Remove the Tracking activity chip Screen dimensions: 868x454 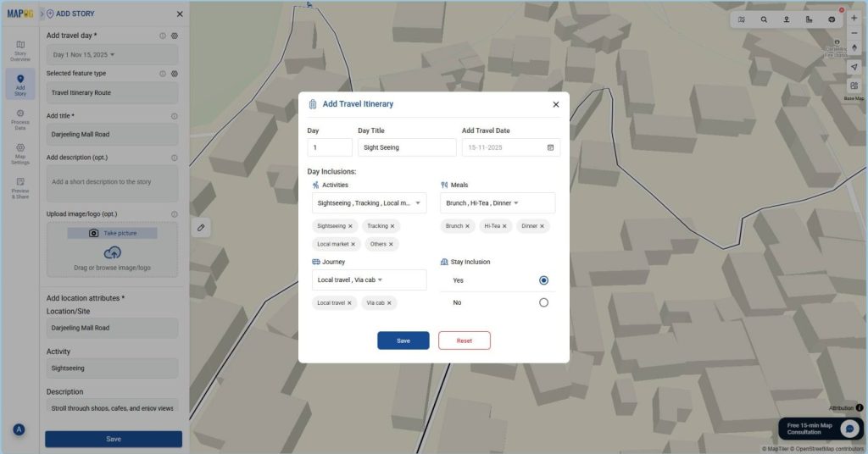392,226
